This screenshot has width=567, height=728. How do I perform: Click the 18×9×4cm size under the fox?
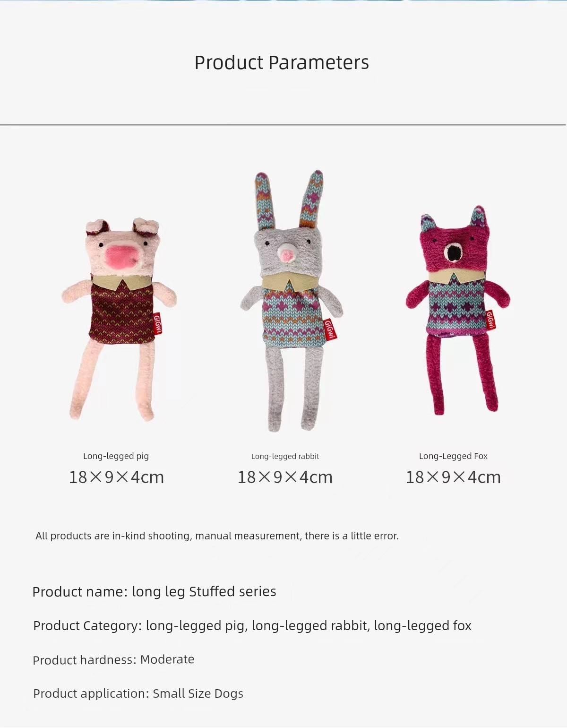(x=453, y=477)
